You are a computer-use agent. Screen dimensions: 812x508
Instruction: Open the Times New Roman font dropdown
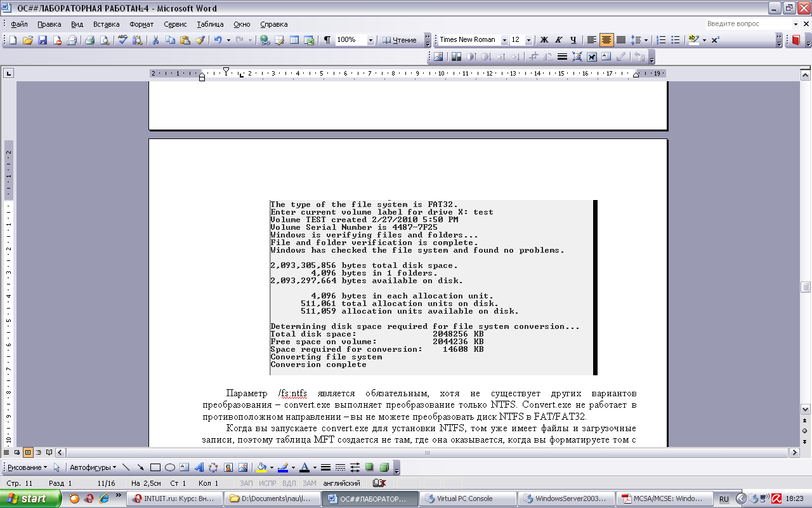click(x=504, y=40)
